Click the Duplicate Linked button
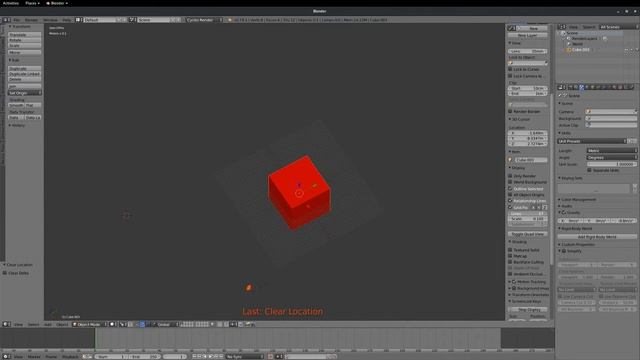This screenshot has width=640, height=360. (x=24, y=74)
